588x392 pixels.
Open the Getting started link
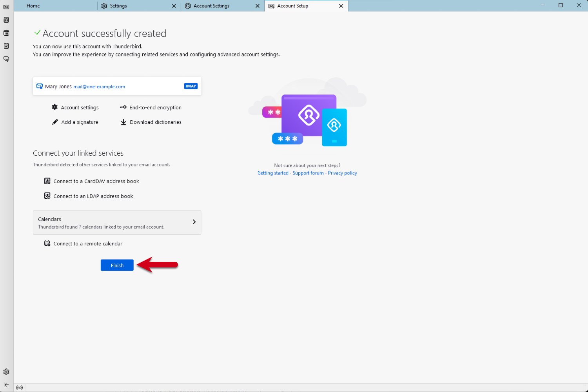[273, 173]
